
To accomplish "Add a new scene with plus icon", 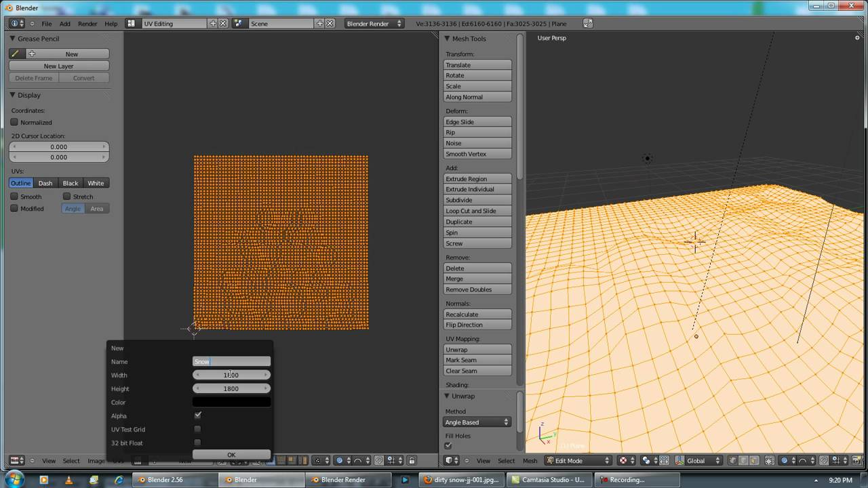I will pyautogui.click(x=320, y=23).
